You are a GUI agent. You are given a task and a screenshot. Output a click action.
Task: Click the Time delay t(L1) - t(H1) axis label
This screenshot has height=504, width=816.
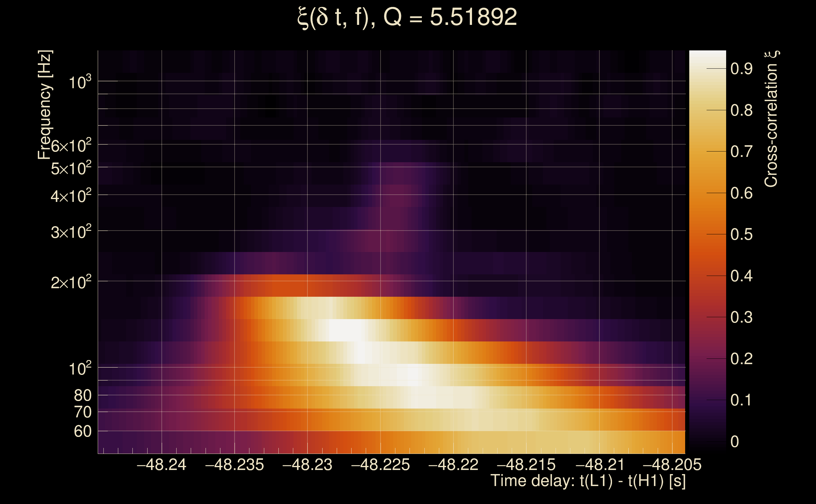(588, 481)
